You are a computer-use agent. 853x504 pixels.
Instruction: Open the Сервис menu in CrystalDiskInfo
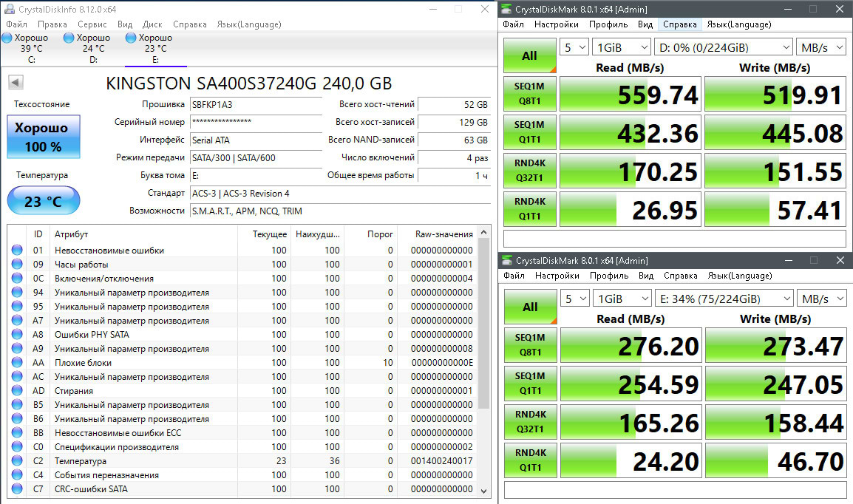pos(92,24)
